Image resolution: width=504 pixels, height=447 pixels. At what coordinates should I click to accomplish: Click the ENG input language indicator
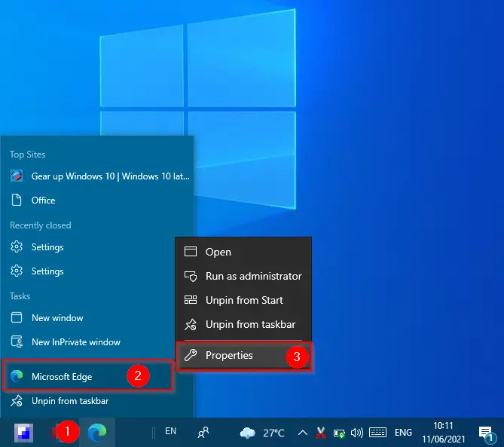click(403, 433)
